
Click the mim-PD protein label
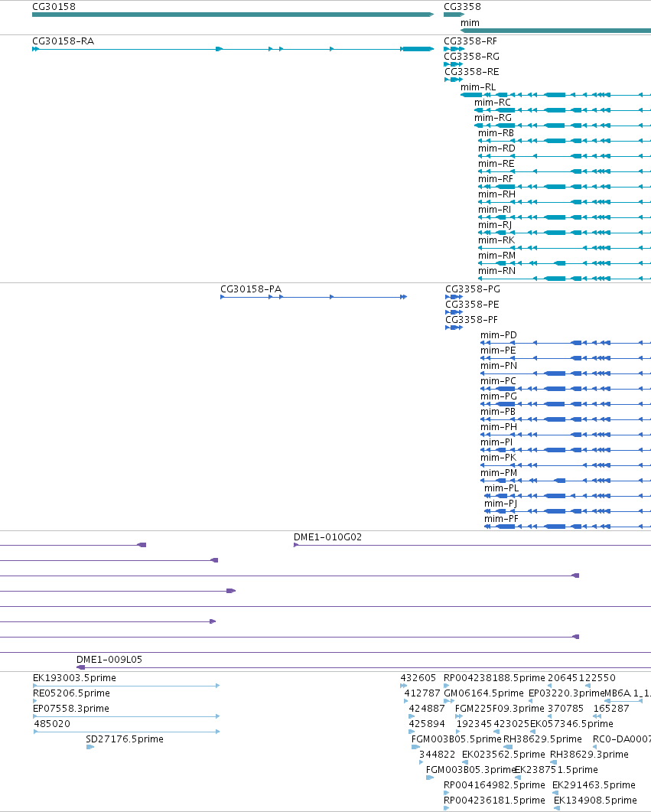pyautogui.click(x=498, y=335)
